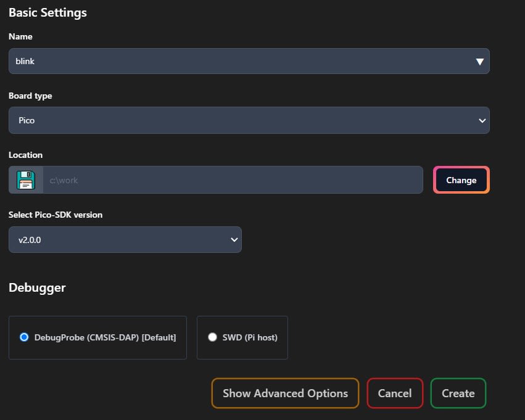Click the DebugProbe (CMSIS-DAP) [Default] label text

click(x=105, y=337)
